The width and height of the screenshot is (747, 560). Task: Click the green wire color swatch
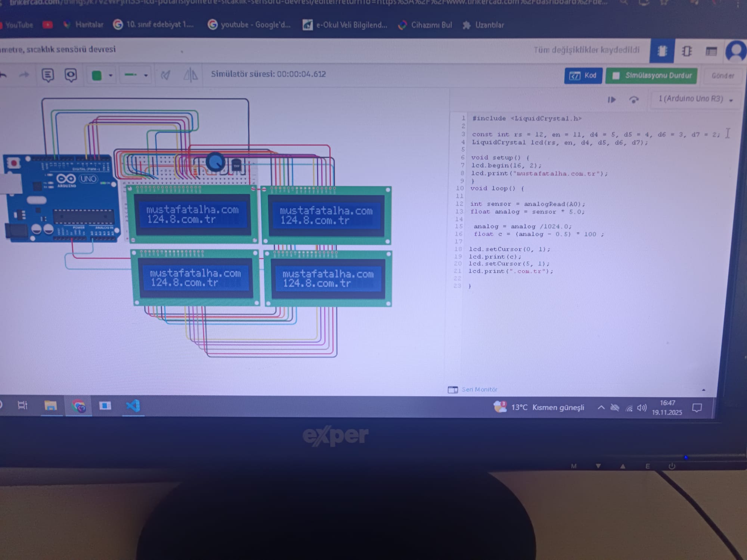tap(97, 75)
